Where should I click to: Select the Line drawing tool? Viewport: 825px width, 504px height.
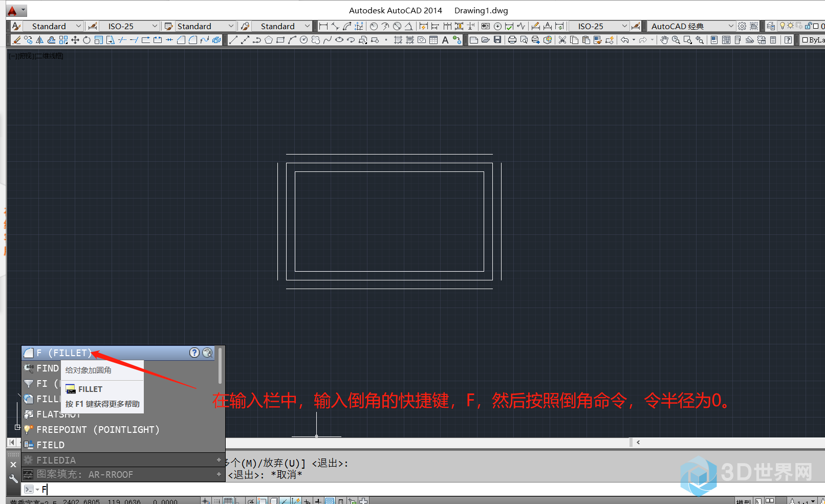pos(233,40)
